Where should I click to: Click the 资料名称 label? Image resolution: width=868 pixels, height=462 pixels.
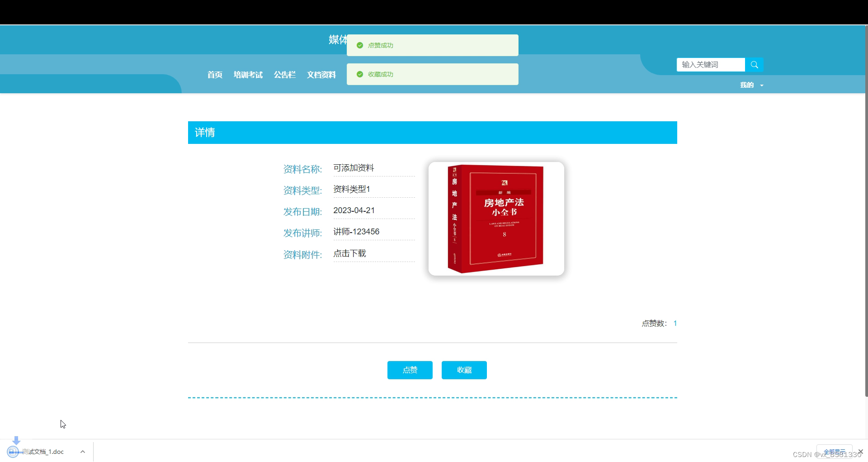pos(302,169)
